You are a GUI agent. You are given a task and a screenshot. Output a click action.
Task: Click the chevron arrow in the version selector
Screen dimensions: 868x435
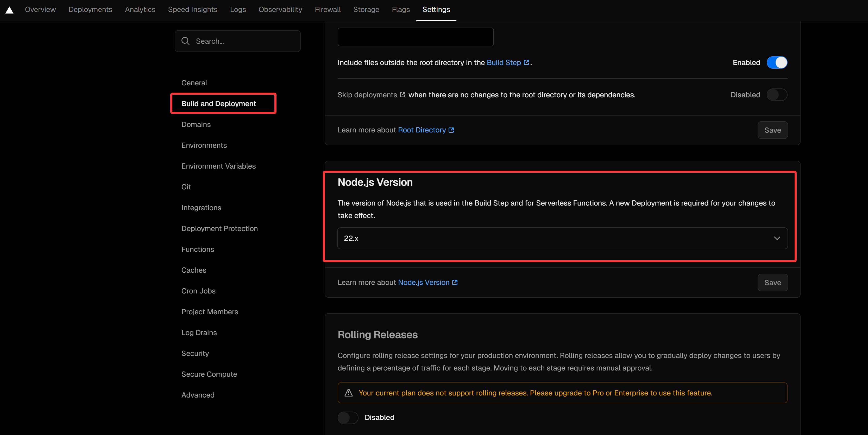pos(777,238)
